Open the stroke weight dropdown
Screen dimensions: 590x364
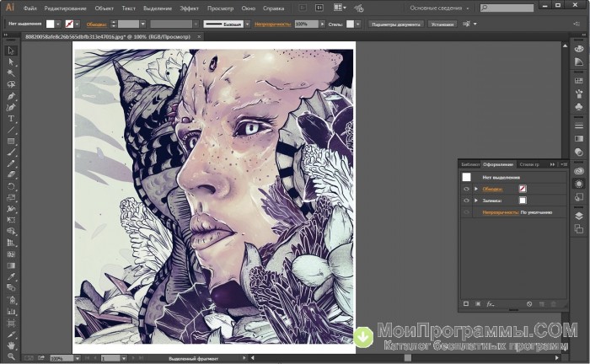(x=143, y=24)
